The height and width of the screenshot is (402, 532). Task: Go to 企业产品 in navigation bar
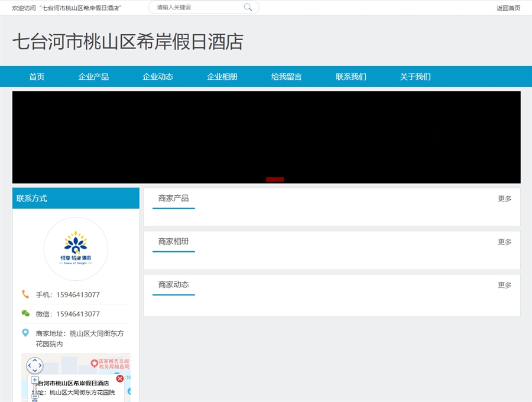tap(93, 77)
